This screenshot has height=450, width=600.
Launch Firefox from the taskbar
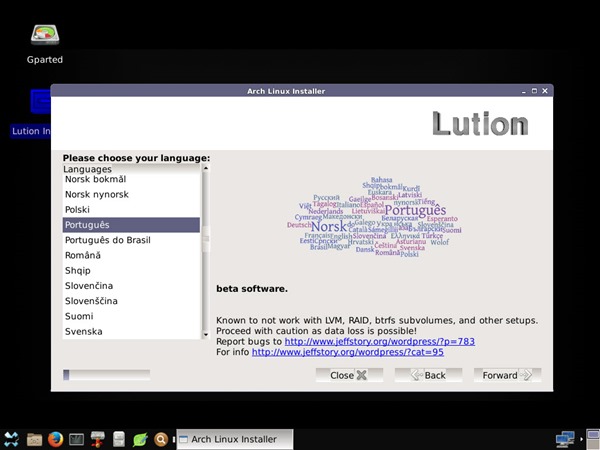[55, 439]
